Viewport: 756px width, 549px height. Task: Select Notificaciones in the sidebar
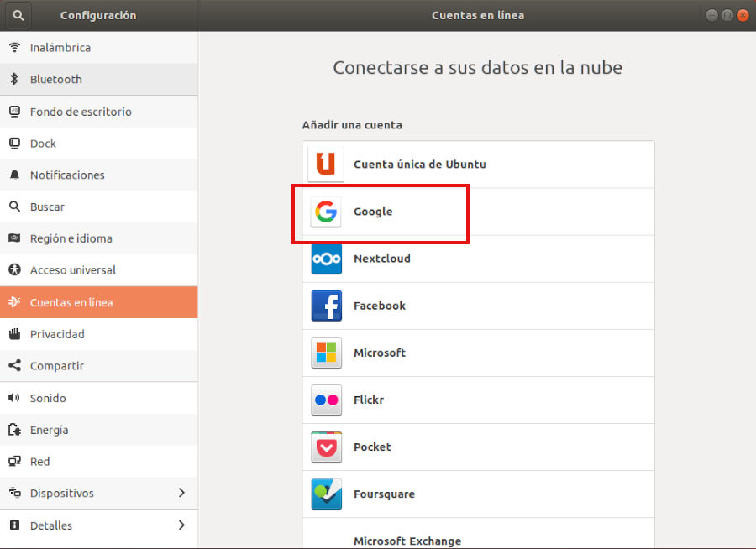coord(99,175)
